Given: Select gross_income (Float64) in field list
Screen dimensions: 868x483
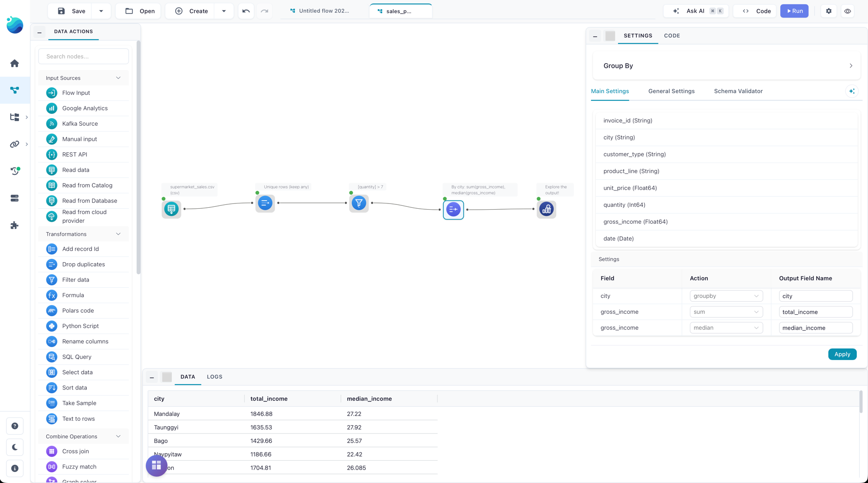Looking at the screenshot, I should coord(726,222).
